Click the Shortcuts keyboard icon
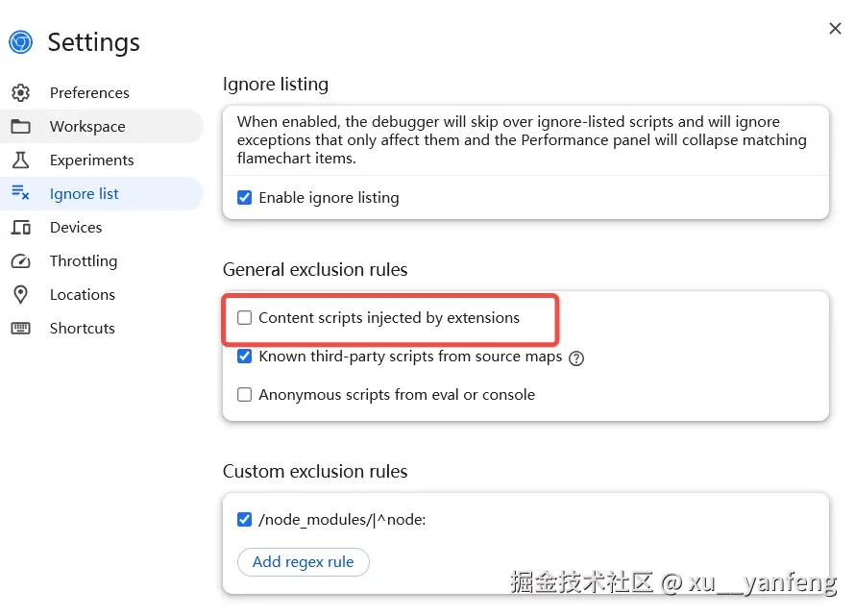 pos(20,329)
